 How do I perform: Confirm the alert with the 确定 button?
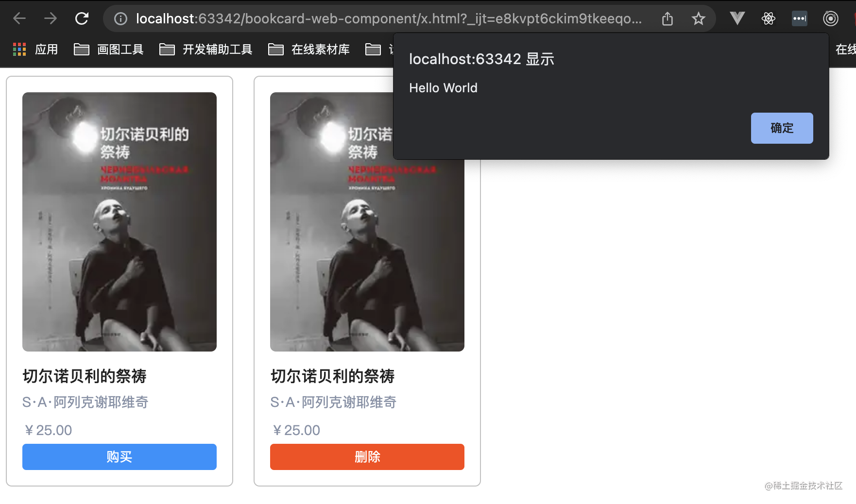coord(782,128)
